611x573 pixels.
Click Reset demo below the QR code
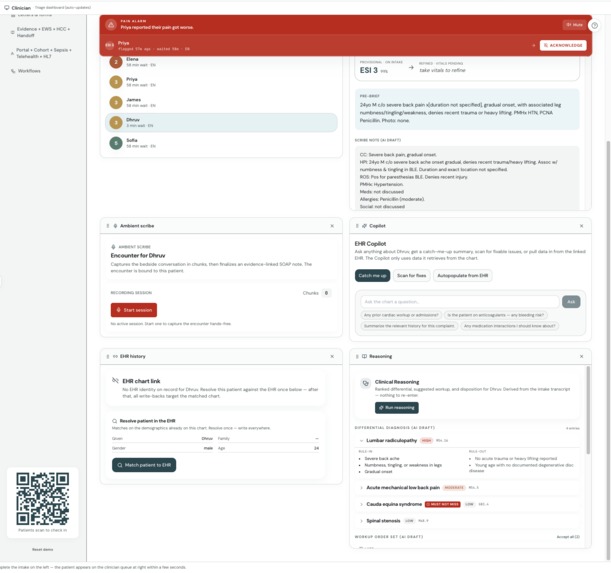click(42, 549)
